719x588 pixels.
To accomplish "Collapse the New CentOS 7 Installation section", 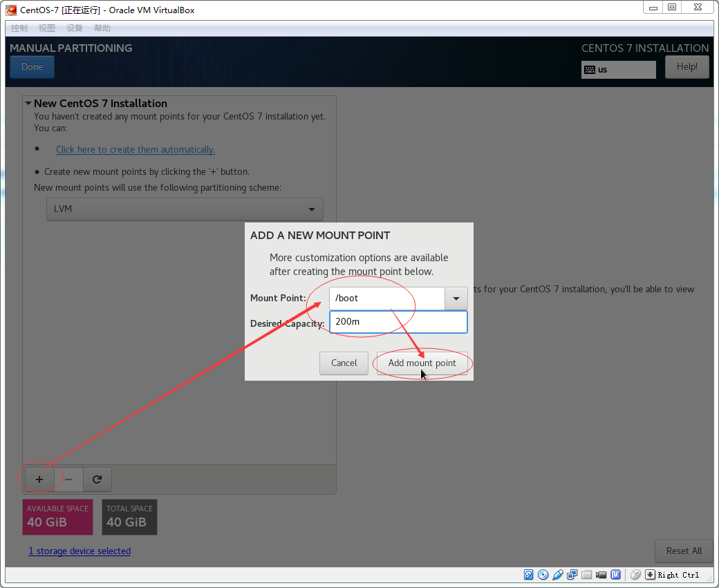I will click(x=28, y=104).
